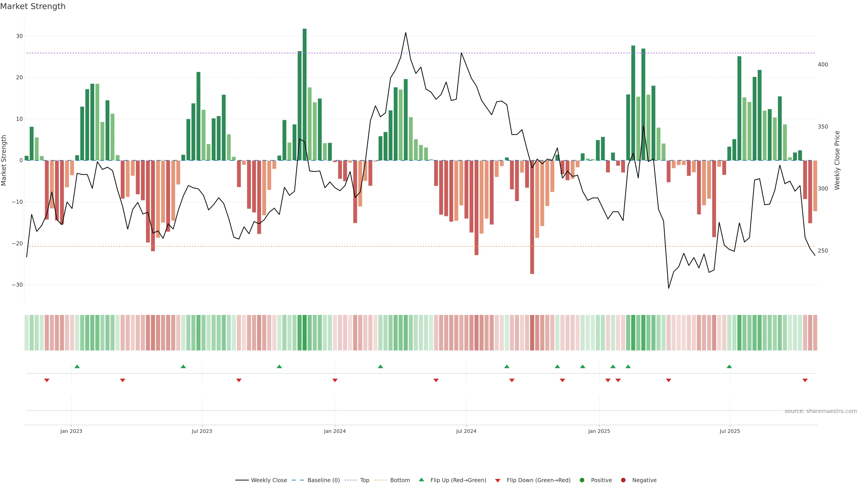The image size is (868, 488).
Task: Click the first green flip-up marker after Jan 2023
Action: click(77, 366)
